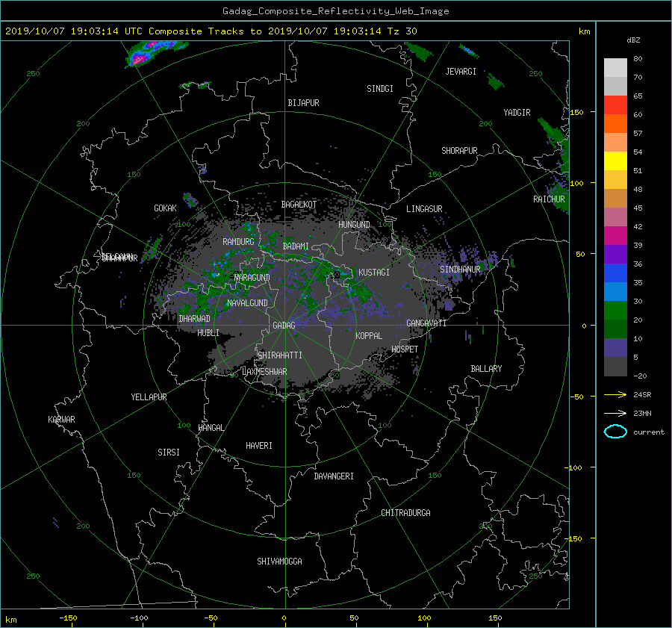672x628 pixels.
Task: Click the RAICHUR city label
Action: [x=549, y=199]
